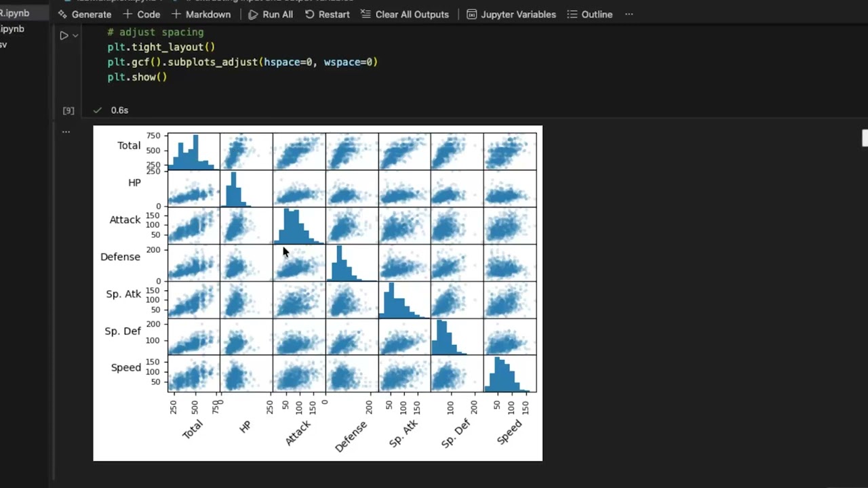The width and height of the screenshot is (868, 488).
Task: Click inside the subplots_adjust code line
Action: pos(242,62)
